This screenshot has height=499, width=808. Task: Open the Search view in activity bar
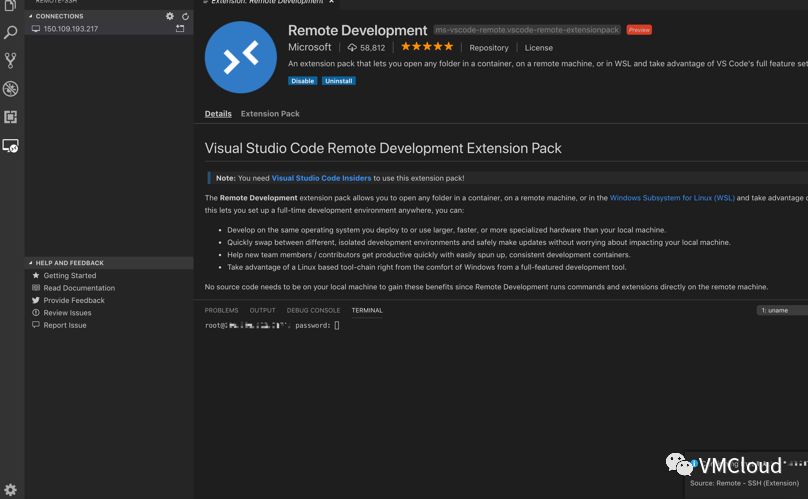(x=10, y=32)
